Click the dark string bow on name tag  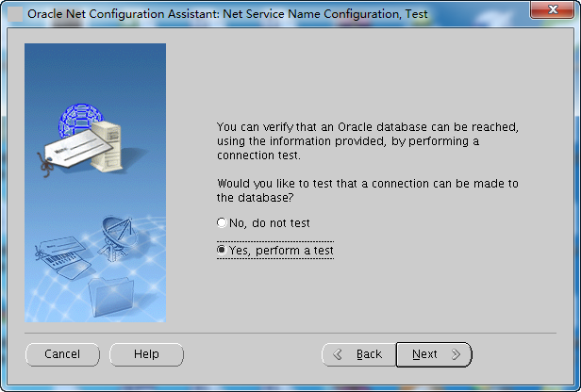coord(46,165)
